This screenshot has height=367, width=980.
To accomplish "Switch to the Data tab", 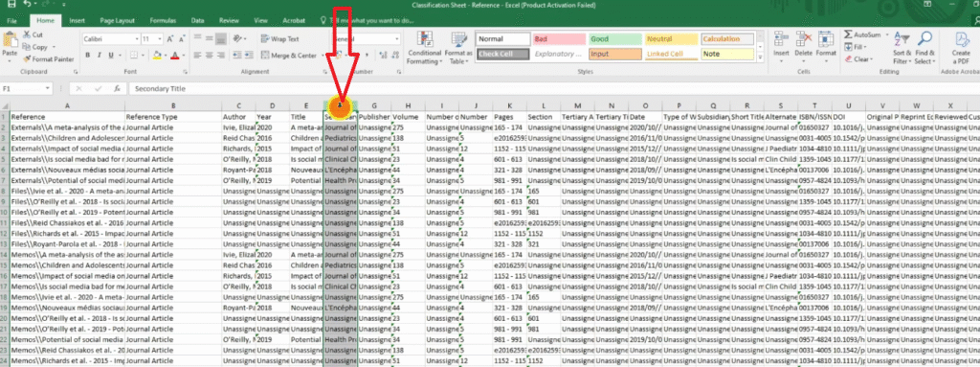I will pyautogui.click(x=197, y=21).
